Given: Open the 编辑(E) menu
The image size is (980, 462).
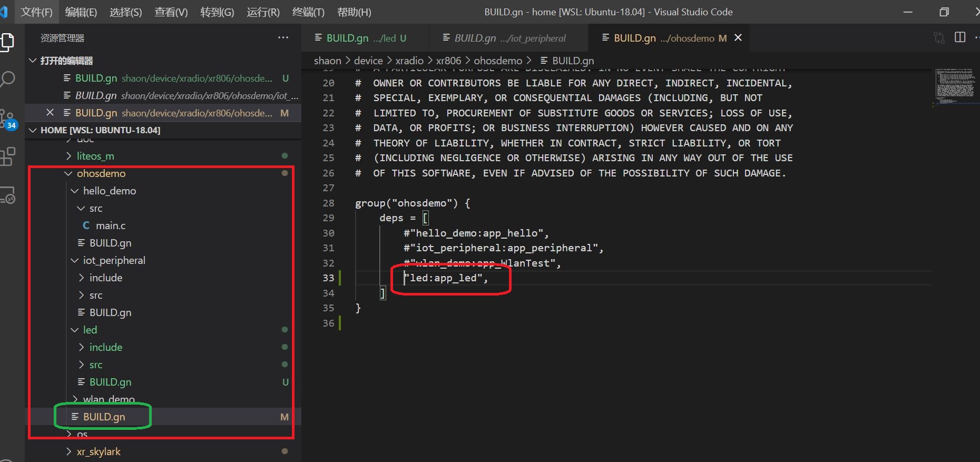Looking at the screenshot, I should pyautogui.click(x=81, y=12).
